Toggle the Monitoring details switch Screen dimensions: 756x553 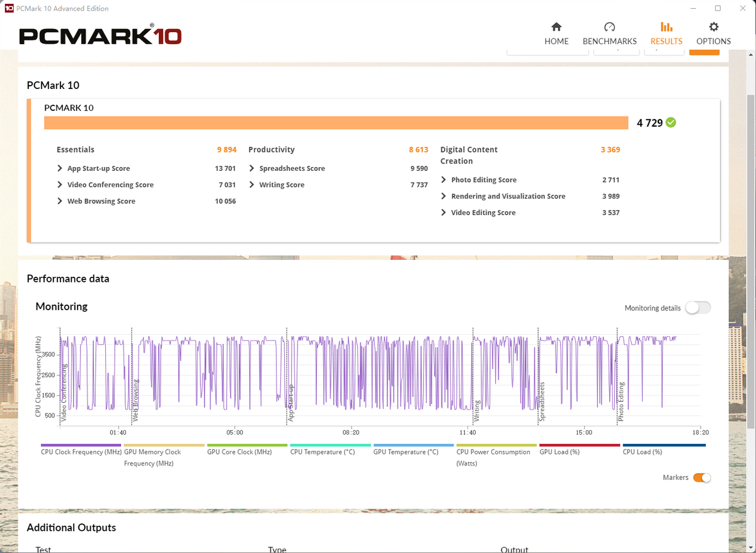coord(698,308)
